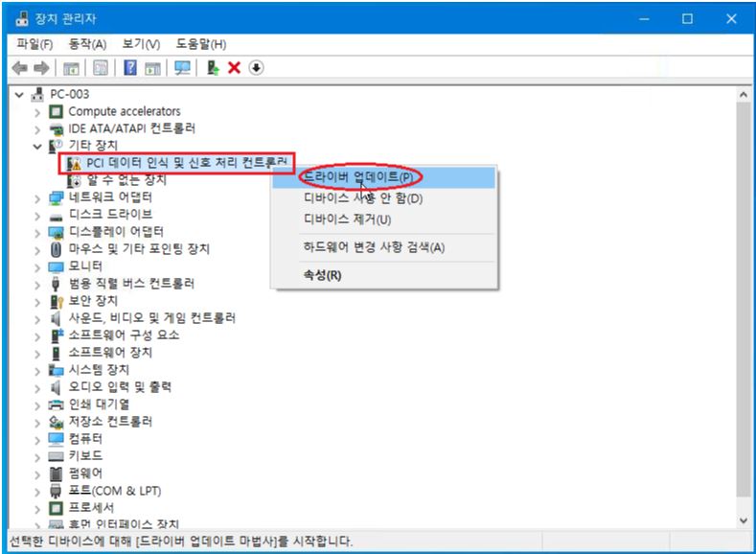This screenshot has height=554, width=756.
Task: Click the blue help question-mark toolbar icon
Action: (x=130, y=68)
